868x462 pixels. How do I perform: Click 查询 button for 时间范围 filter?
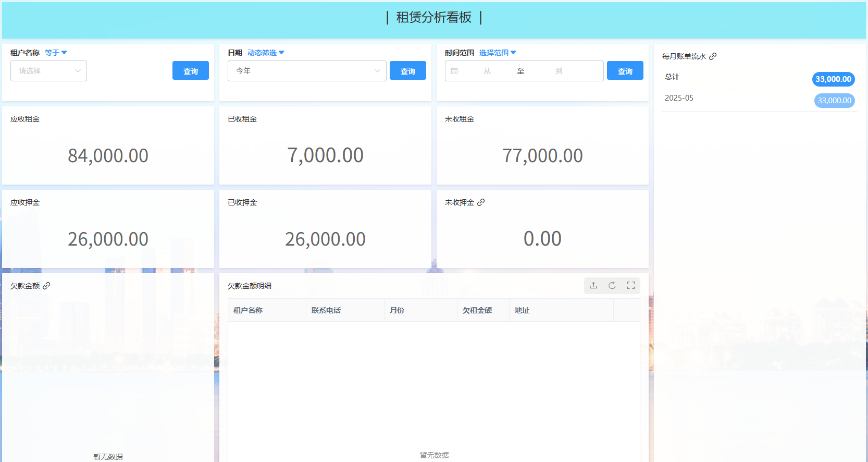pyautogui.click(x=625, y=71)
